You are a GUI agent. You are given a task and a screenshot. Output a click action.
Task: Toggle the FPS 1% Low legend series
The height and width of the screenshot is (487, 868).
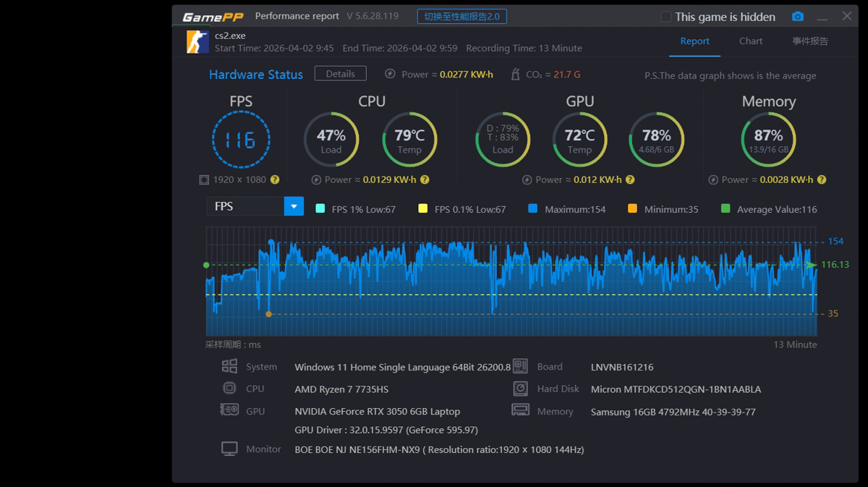coord(320,209)
